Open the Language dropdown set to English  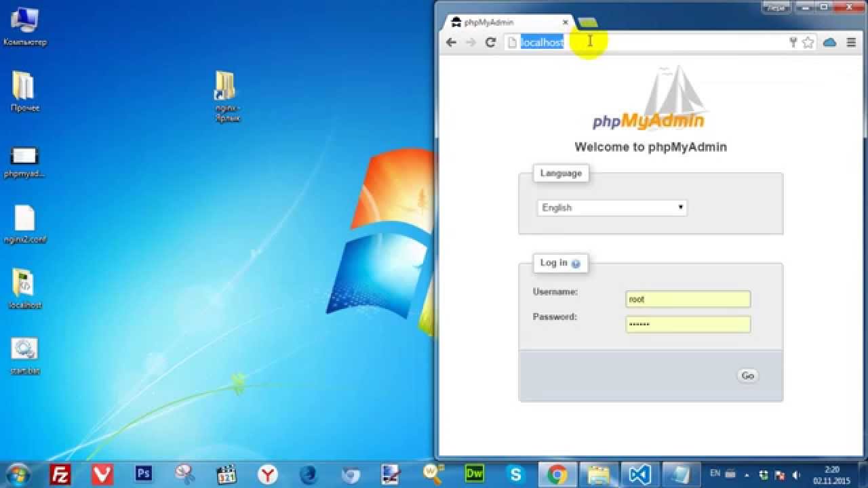point(612,207)
